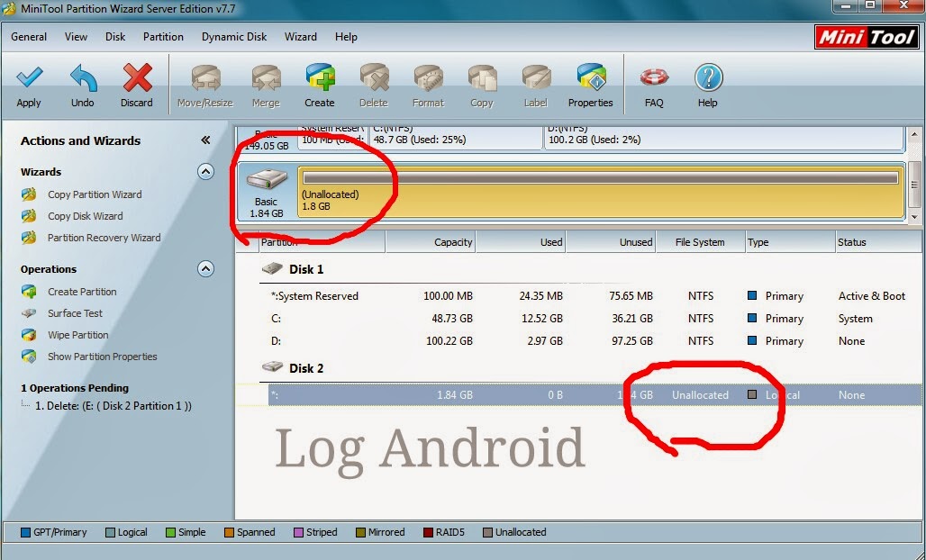926x560 pixels.
Task: Click the Copy toolbar icon
Action: pos(482,78)
